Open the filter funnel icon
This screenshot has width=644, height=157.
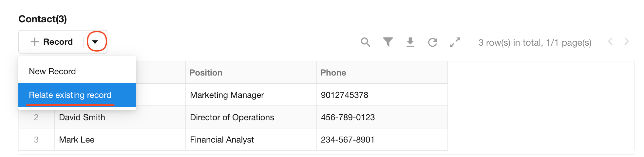pyautogui.click(x=388, y=42)
